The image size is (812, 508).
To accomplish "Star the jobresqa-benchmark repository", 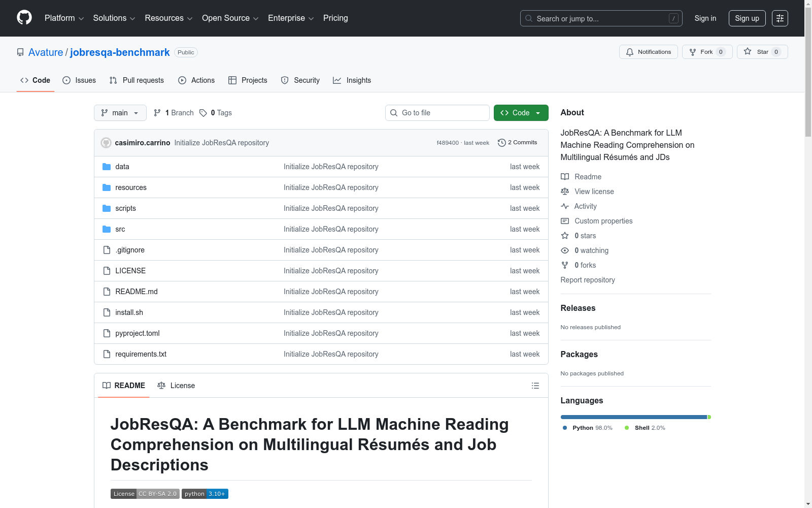I will pyautogui.click(x=762, y=52).
